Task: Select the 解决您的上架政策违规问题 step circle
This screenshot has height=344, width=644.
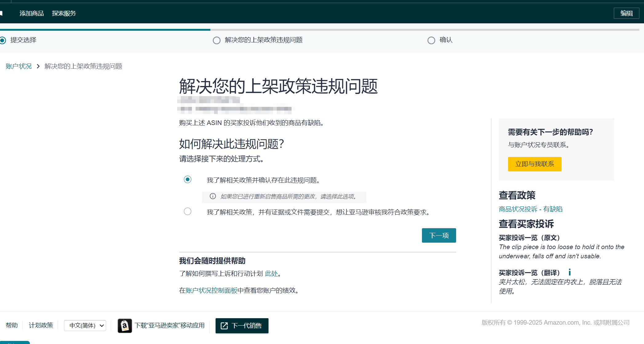Action: [217, 40]
